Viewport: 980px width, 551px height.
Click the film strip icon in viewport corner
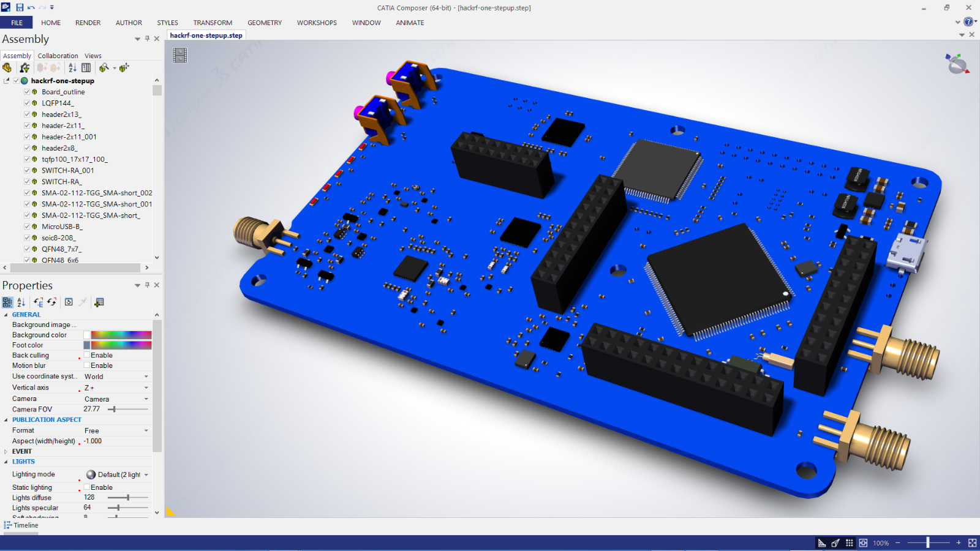(179, 55)
